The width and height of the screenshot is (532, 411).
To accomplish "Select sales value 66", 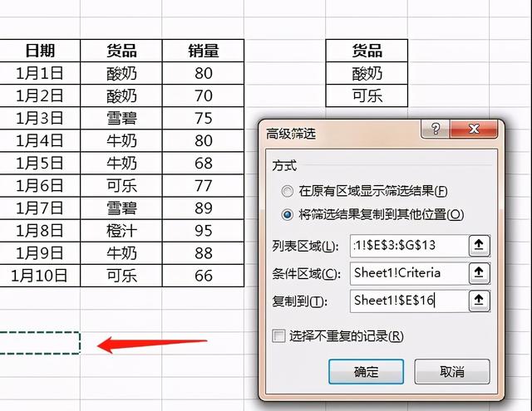I will pos(203,276).
